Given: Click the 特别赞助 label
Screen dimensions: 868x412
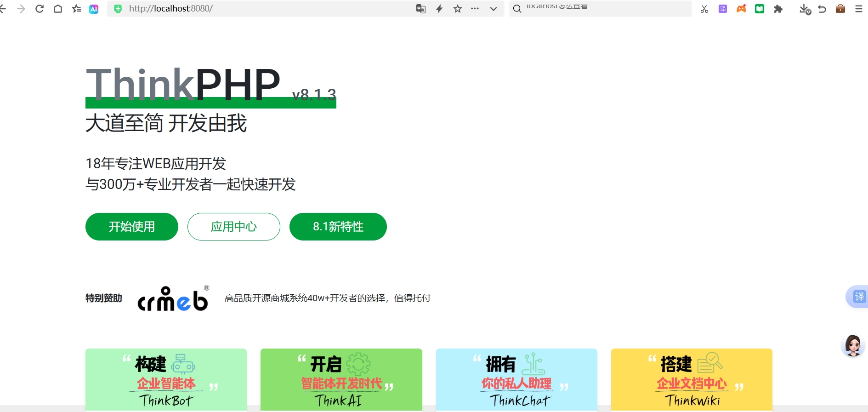Looking at the screenshot, I should [x=104, y=298].
